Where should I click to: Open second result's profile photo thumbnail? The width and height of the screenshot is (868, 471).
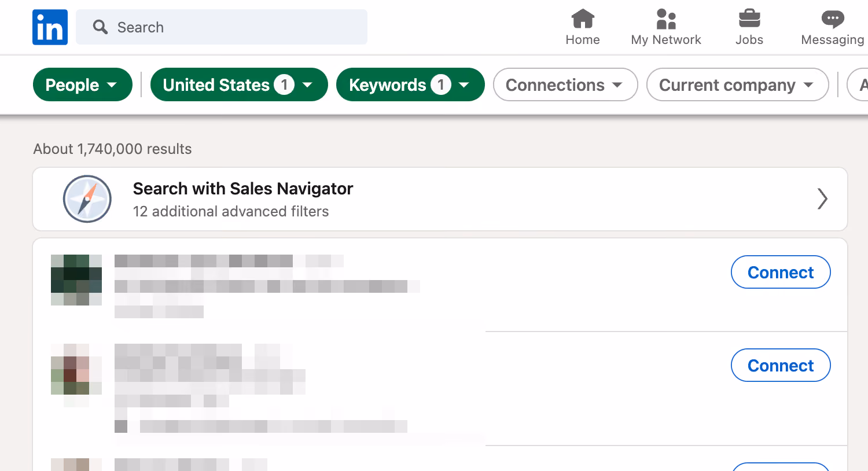pos(76,369)
